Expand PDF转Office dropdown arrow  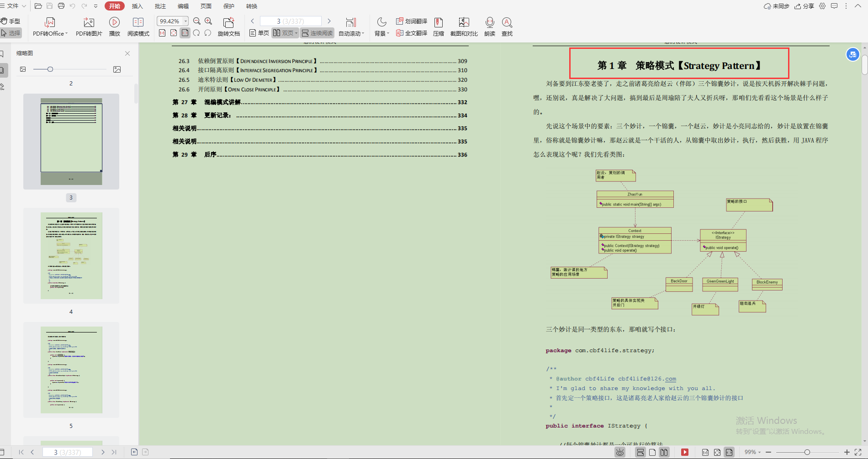(x=66, y=33)
